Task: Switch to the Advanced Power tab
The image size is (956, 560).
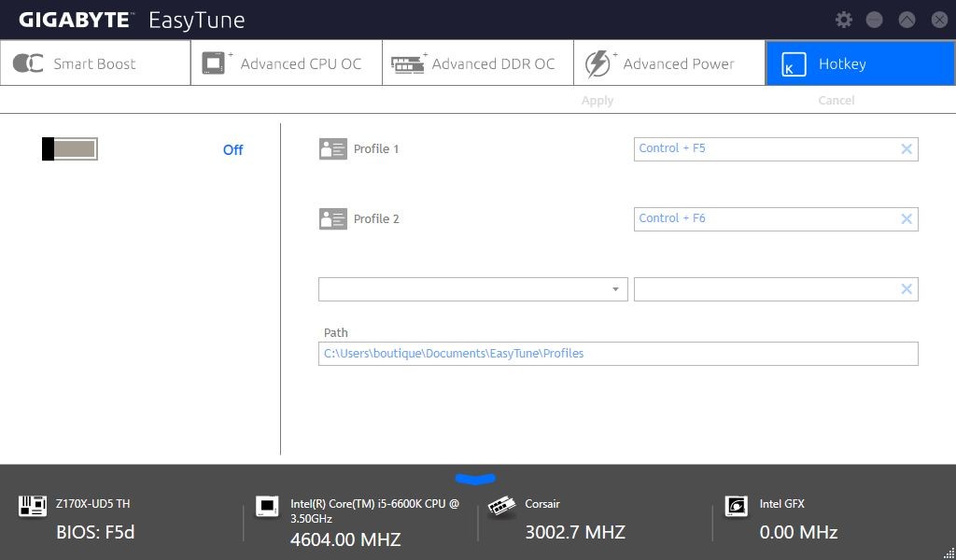Action: [669, 63]
